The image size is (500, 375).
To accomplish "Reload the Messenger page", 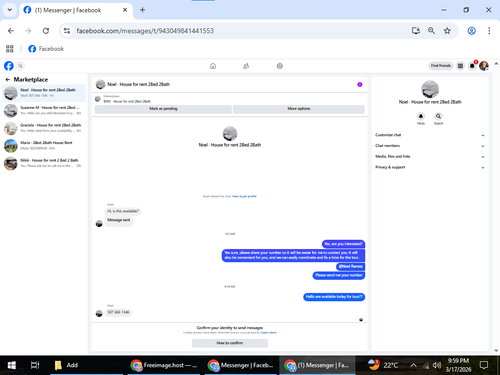I will 46,31.
